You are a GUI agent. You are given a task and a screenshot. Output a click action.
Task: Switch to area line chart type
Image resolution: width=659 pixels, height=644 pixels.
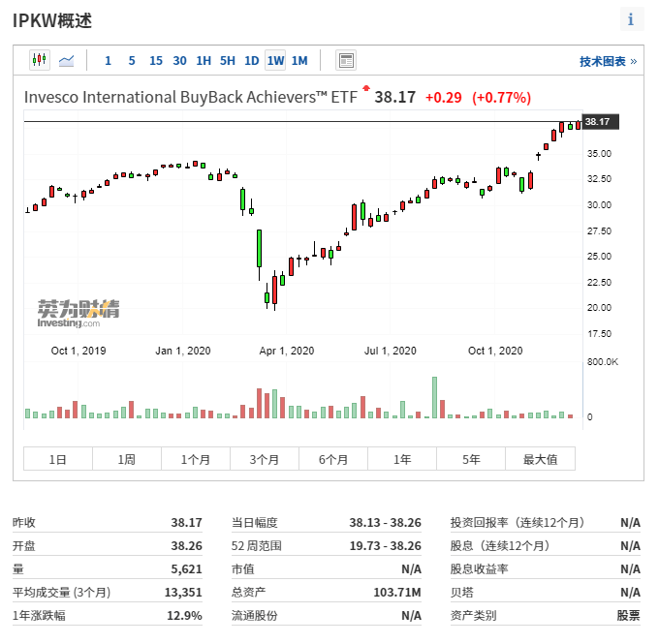(67, 60)
